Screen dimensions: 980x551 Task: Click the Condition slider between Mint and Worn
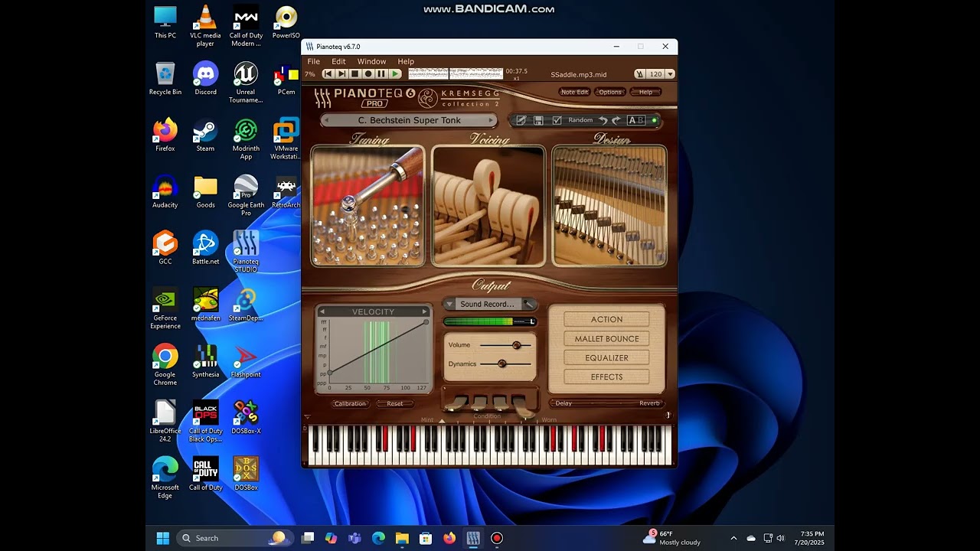click(x=488, y=419)
